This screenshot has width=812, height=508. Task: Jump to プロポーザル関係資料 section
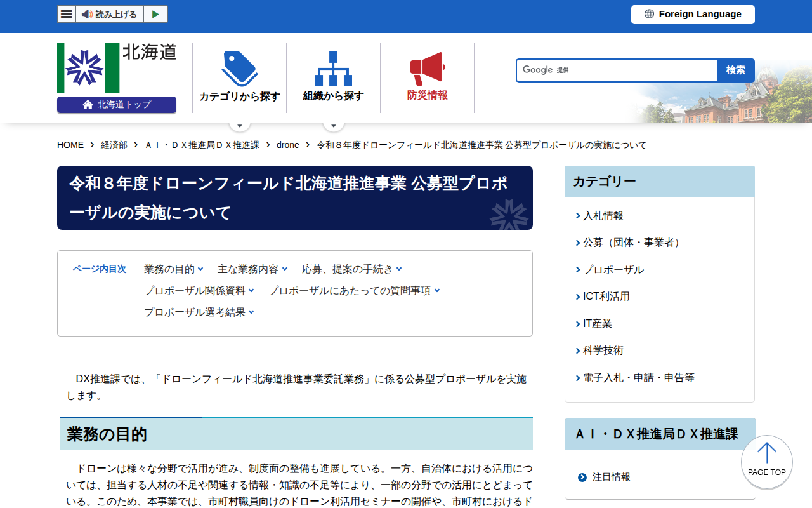[199, 291]
